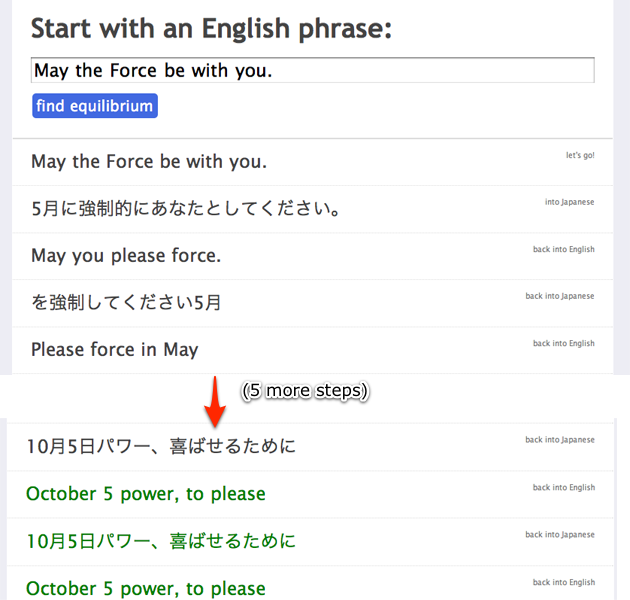Click the "let's go!" label
This screenshot has height=600, width=630.
pos(579,155)
